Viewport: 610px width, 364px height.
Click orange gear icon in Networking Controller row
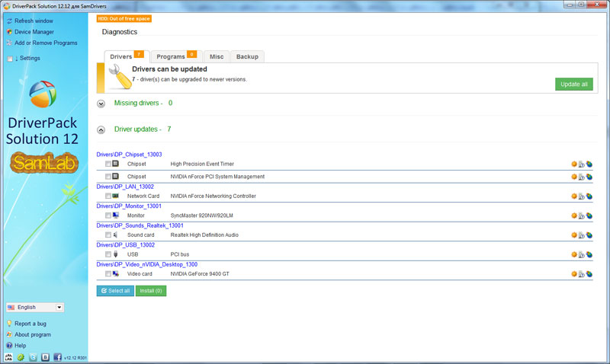[574, 196]
